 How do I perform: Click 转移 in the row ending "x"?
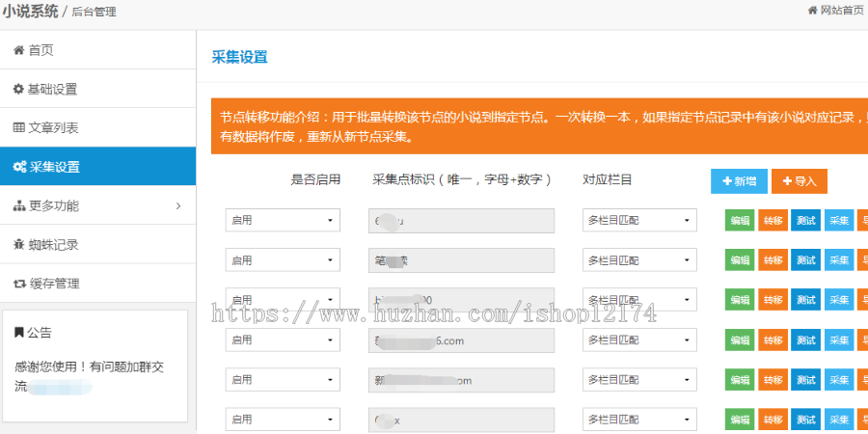pos(773,420)
